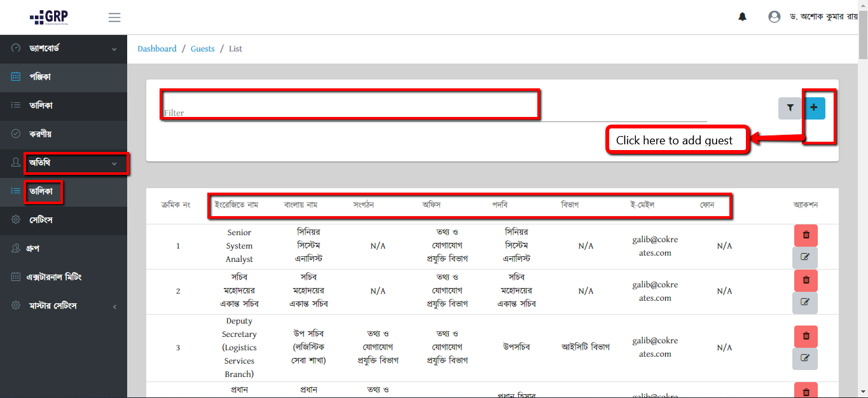Click the ইংরেজিতে নাম column header
The width and height of the screenshot is (868, 398).
pos(236,205)
